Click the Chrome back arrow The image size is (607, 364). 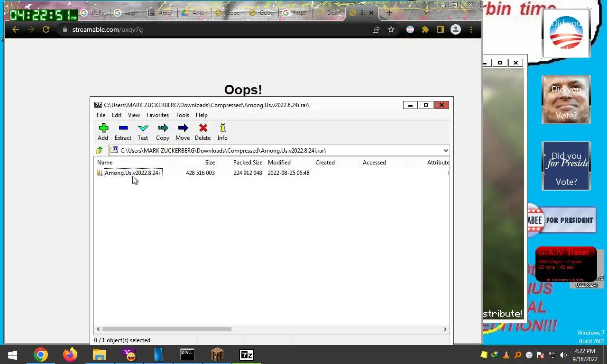[15, 29]
